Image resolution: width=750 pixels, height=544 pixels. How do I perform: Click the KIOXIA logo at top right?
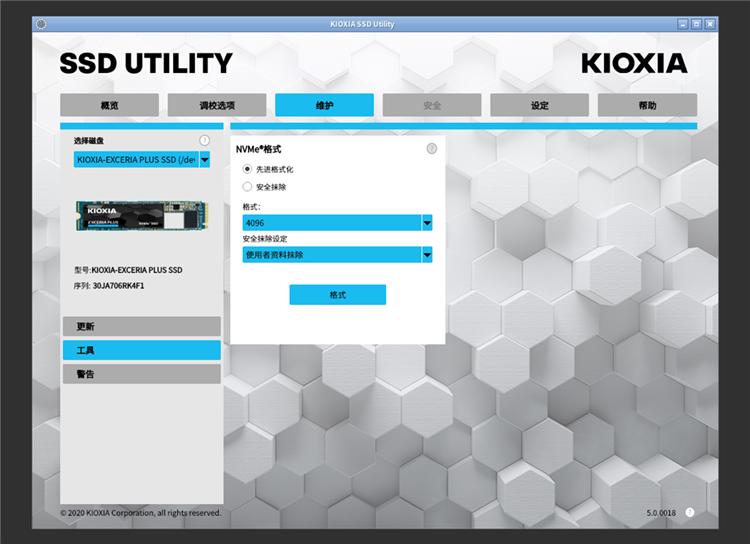click(634, 63)
